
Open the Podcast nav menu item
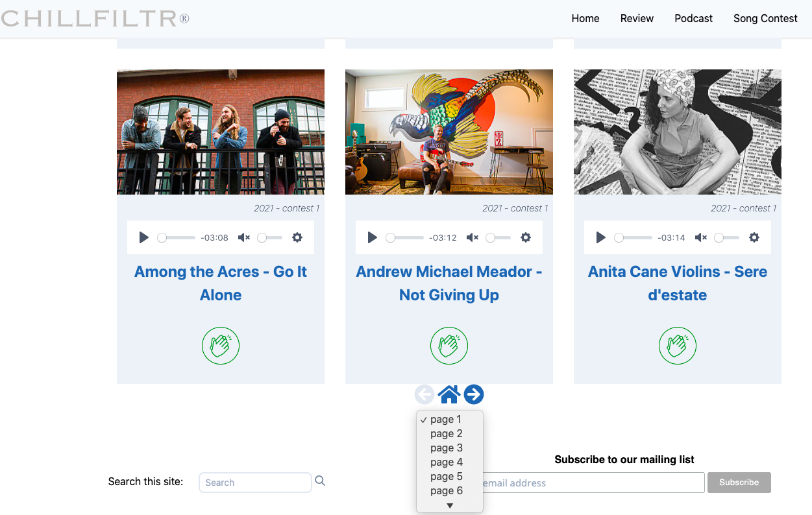(x=693, y=18)
